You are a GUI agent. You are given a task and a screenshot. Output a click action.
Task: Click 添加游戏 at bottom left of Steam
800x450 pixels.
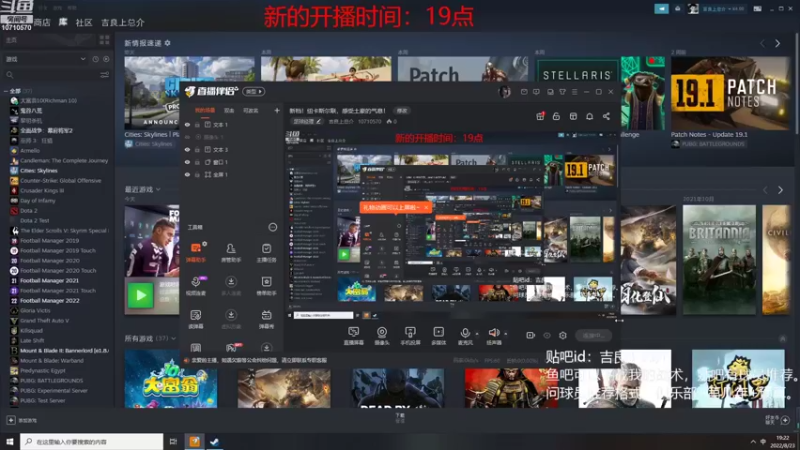tap(22, 420)
